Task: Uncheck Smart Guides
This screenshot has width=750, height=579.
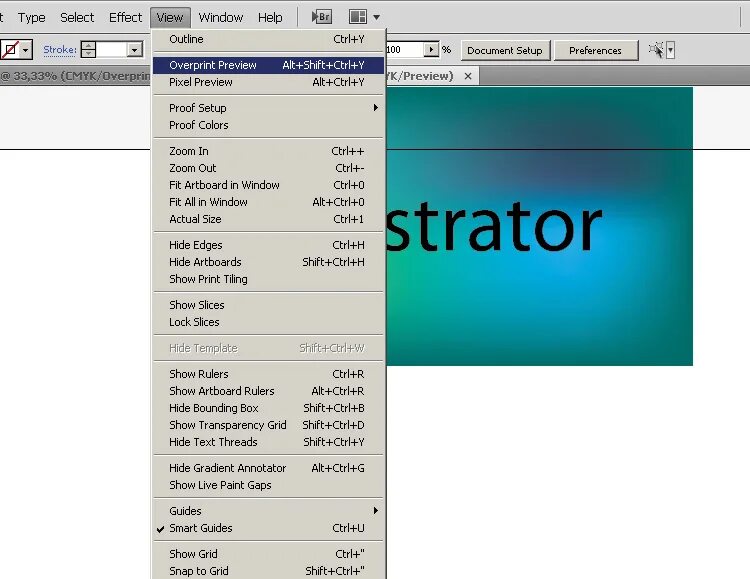Action: [x=268, y=528]
